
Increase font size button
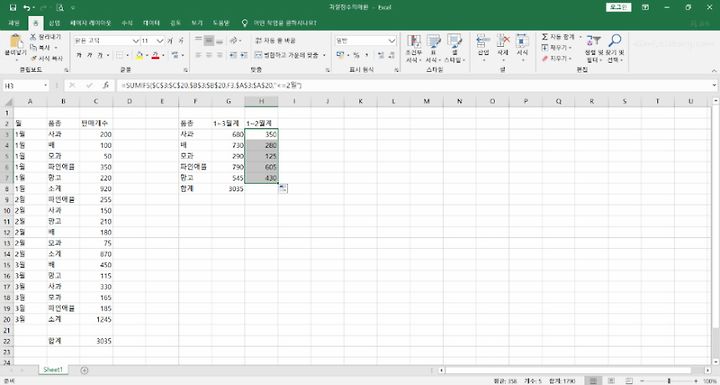point(170,40)
